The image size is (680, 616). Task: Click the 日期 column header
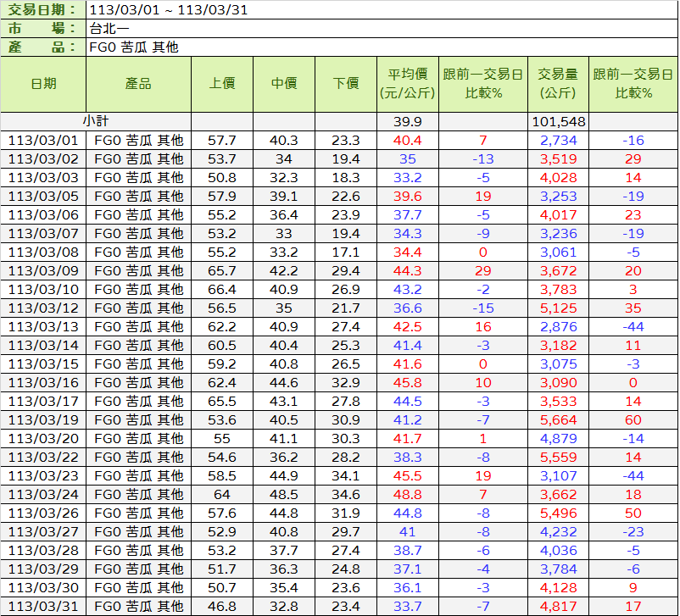(x=43, y=84)
